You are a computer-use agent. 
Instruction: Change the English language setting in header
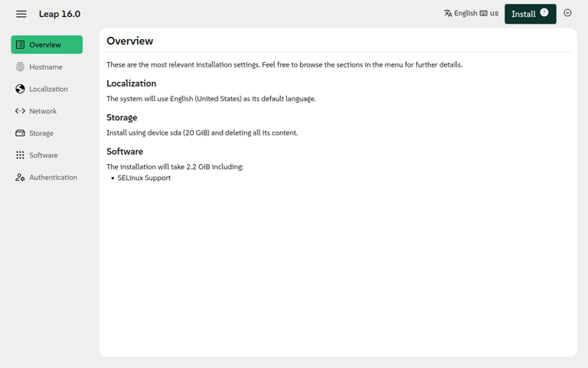[465, 13]
